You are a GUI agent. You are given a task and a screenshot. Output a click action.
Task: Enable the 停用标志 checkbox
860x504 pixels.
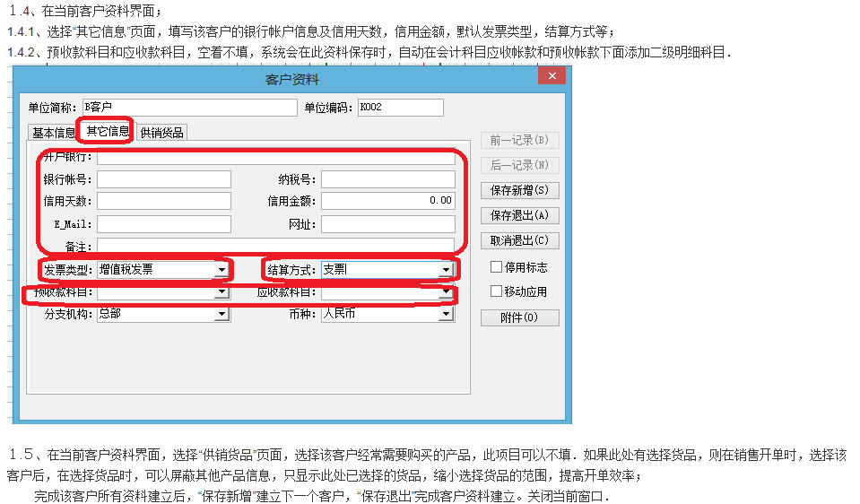point(496,267)
